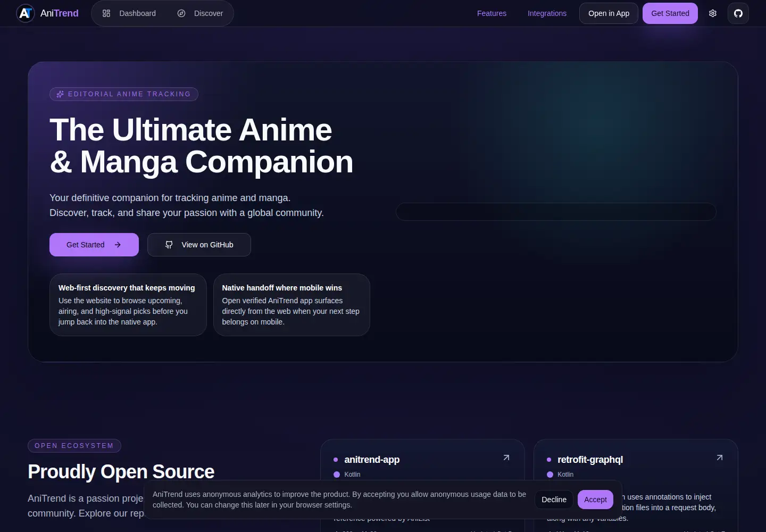
Task: Click the AniTrend logo icon
Action: click(26, 13)
